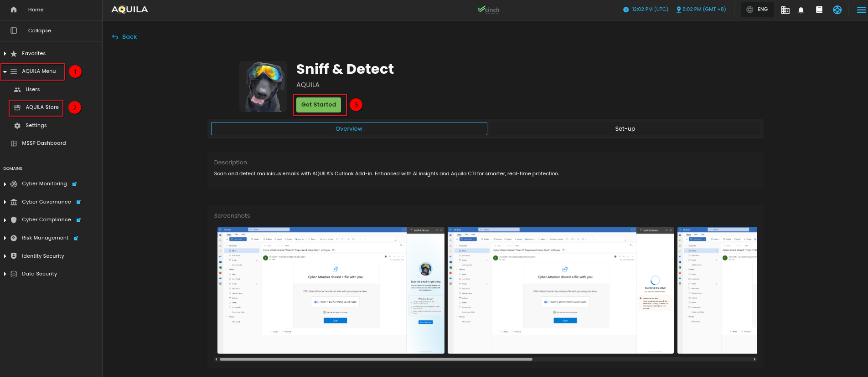868x377 pixels.
Task: Expand the Favorites section arrow
Action: (5, 54)
